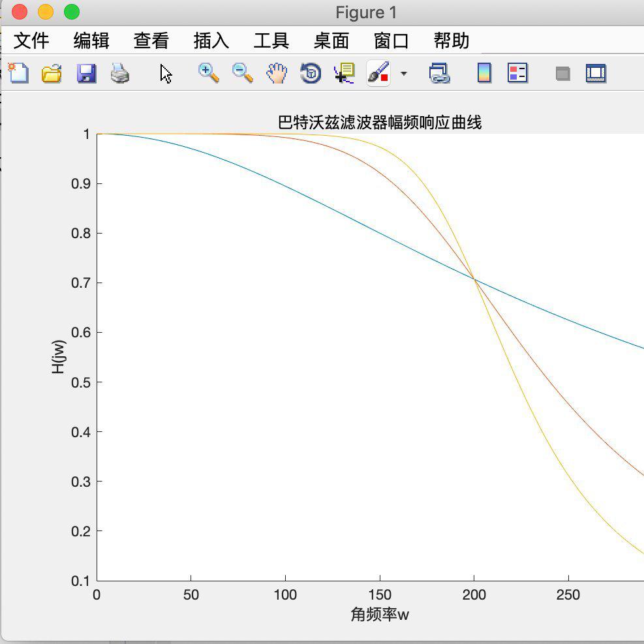
Task: Open the 桌面 menu
Action: point(331,40)
